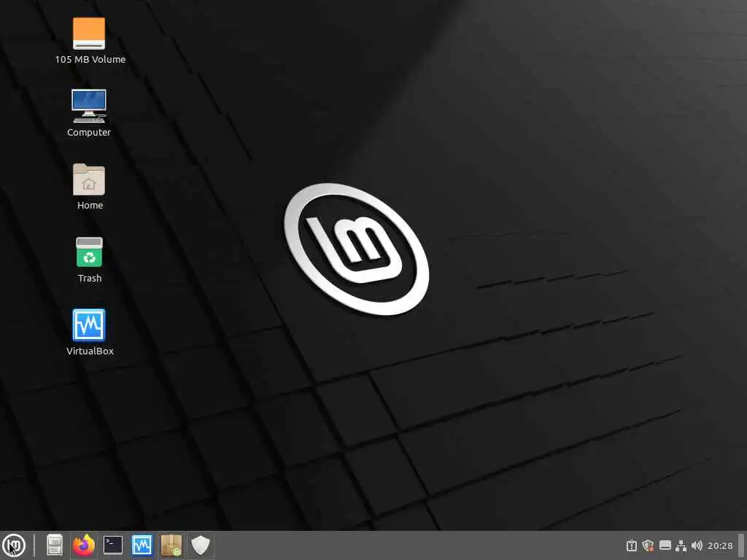The height and width of the screenshot is (560, 747).
Task: Select the Computer desktop icon
Action: (89, 113)
